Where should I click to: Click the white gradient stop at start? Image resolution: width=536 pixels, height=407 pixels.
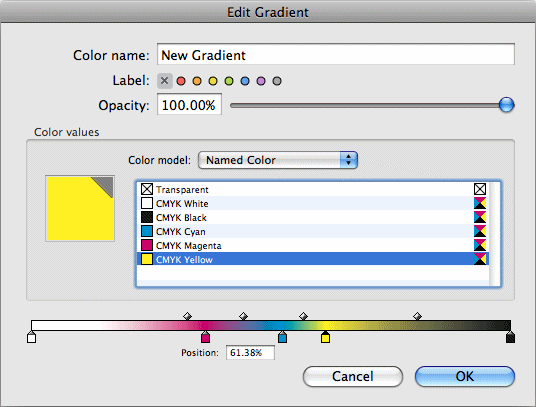click(x=31, y=337)
